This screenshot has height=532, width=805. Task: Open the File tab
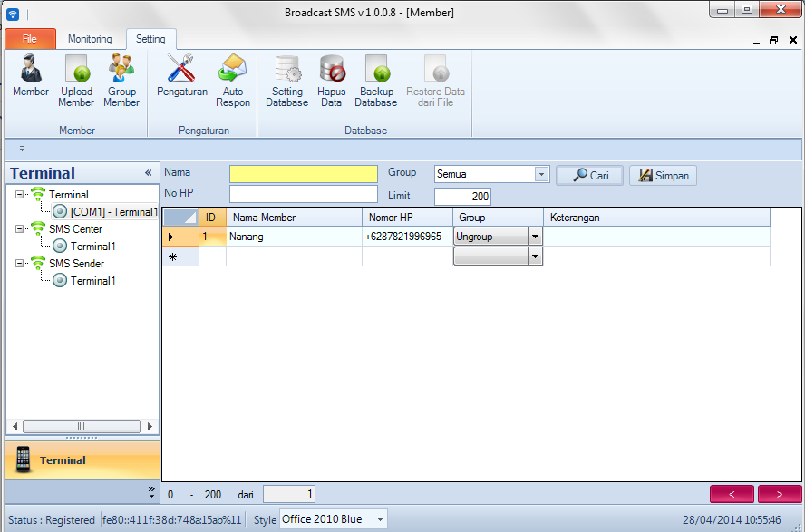point(30,39)
